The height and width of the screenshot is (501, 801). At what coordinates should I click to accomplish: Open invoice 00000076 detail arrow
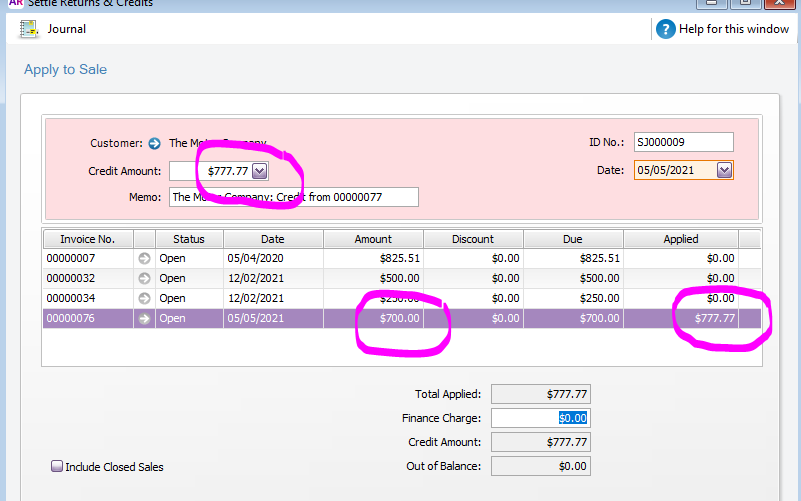[144, 318]
